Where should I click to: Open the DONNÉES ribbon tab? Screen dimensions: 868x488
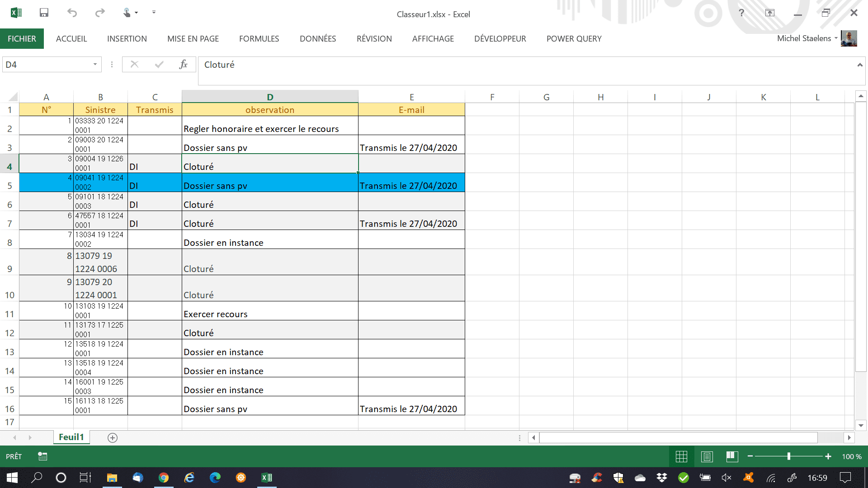point(318,39)
